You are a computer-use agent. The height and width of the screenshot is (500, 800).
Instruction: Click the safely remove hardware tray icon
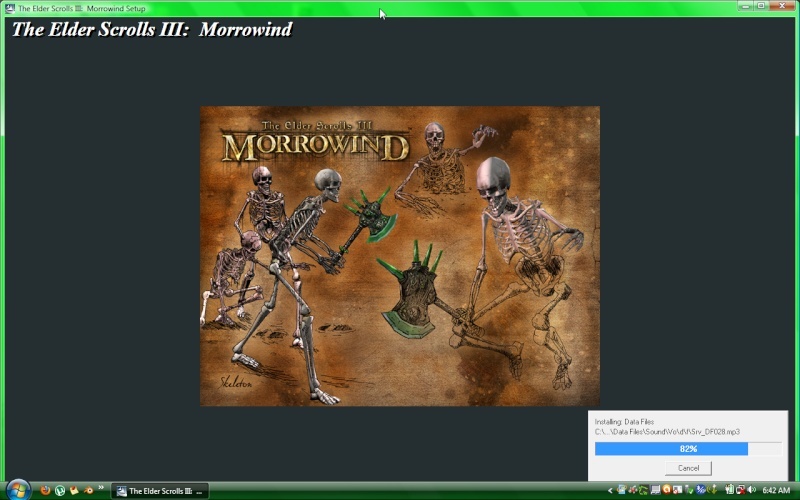689,490
